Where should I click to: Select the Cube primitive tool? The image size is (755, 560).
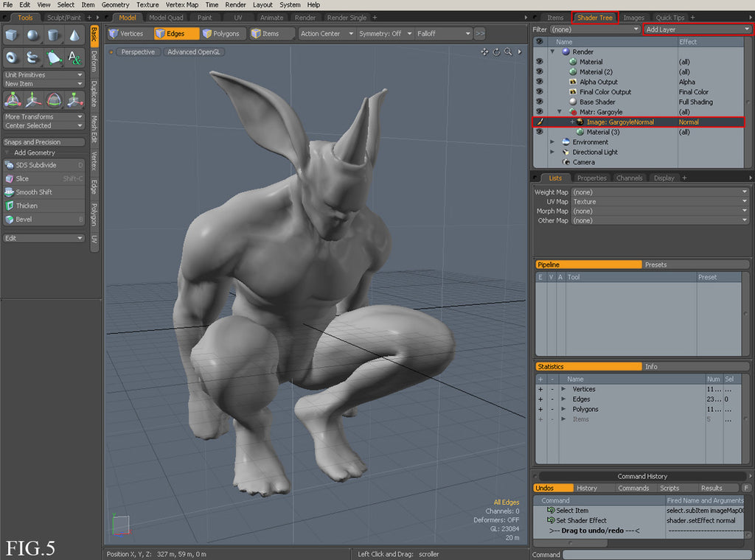pos(13,35)
